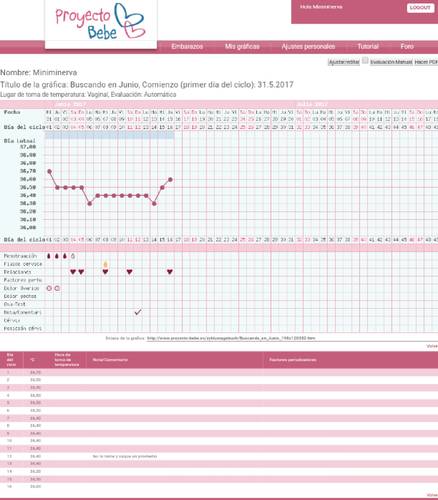
Task: Click the day 12 note comment in the table
Action: point(125,456)
